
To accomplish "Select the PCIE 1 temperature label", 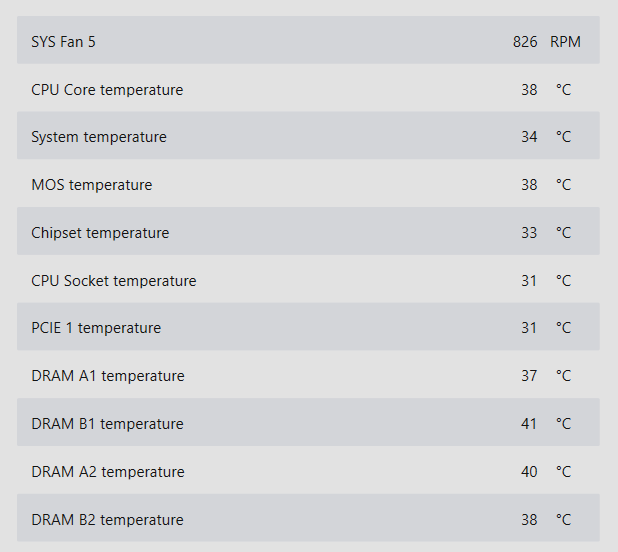I will coord(96,328).
